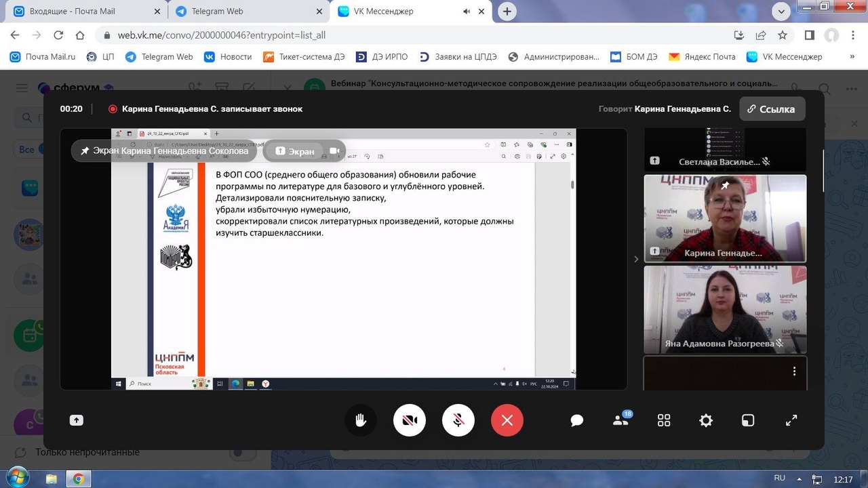Show hidden system tray icons
Image resolution: width=868 pixels, height=488 pixels.
click(799, 479)
